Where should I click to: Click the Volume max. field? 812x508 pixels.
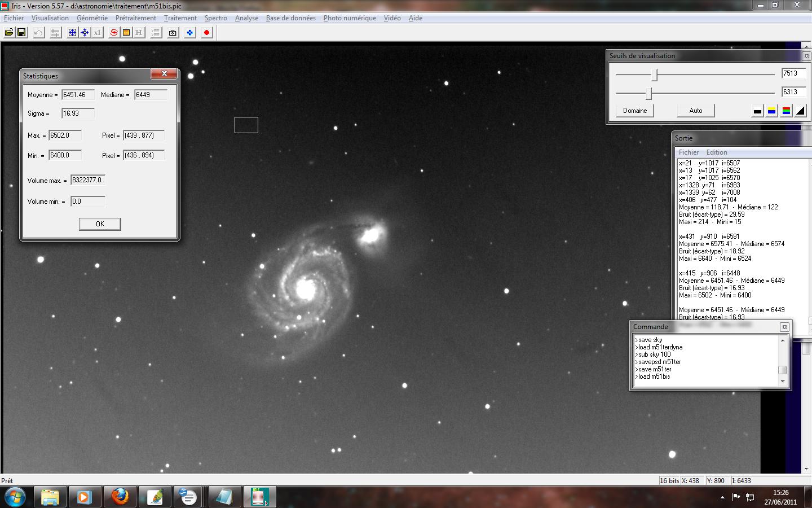coord(88,180)
